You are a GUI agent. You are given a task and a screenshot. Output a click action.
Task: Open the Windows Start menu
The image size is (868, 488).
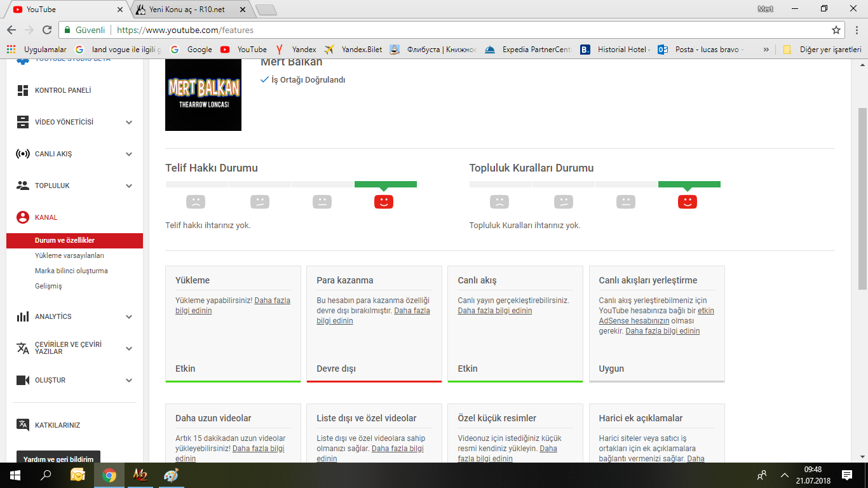coord(15,475)
